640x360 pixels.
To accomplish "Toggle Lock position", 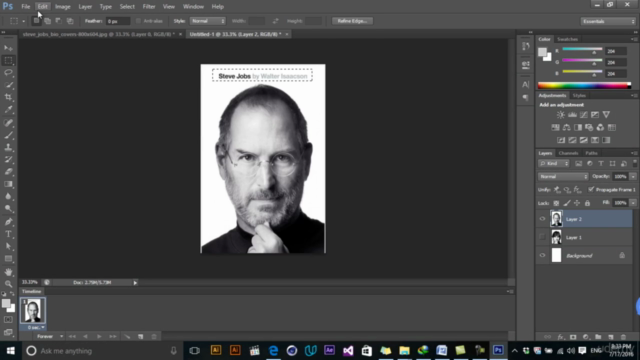I will [577, 203].
